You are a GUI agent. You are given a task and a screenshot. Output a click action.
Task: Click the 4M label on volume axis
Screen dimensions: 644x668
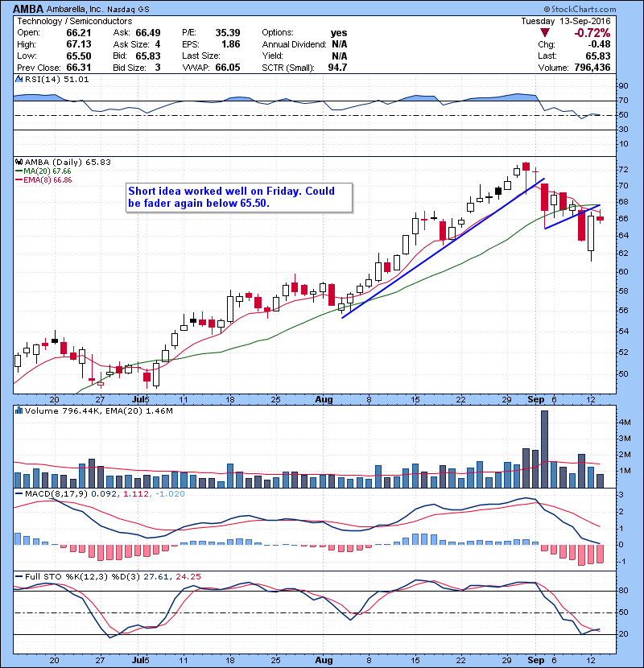click(x=625, y=422)
